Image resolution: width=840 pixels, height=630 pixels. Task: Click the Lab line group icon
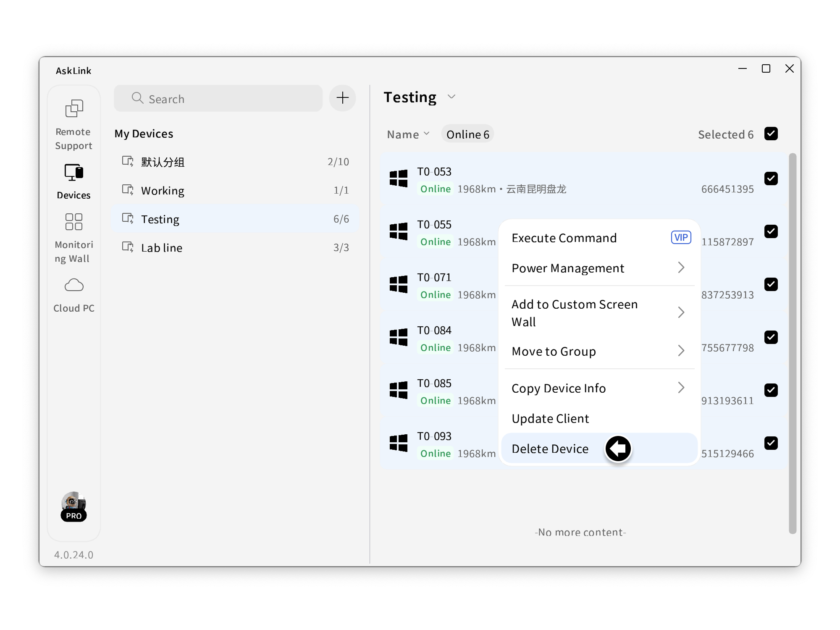tap(128, 247)
